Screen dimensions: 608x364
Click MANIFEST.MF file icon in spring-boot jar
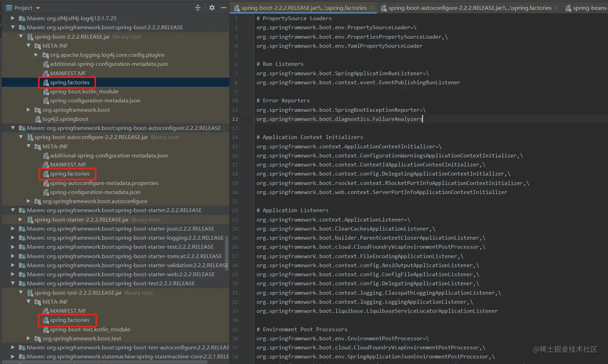tap(46, 73)
